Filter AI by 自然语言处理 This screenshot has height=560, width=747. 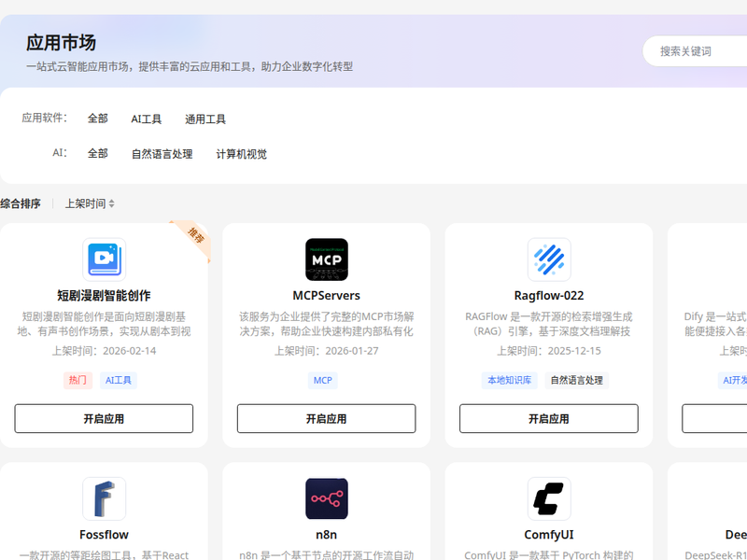tap(162, 154)
